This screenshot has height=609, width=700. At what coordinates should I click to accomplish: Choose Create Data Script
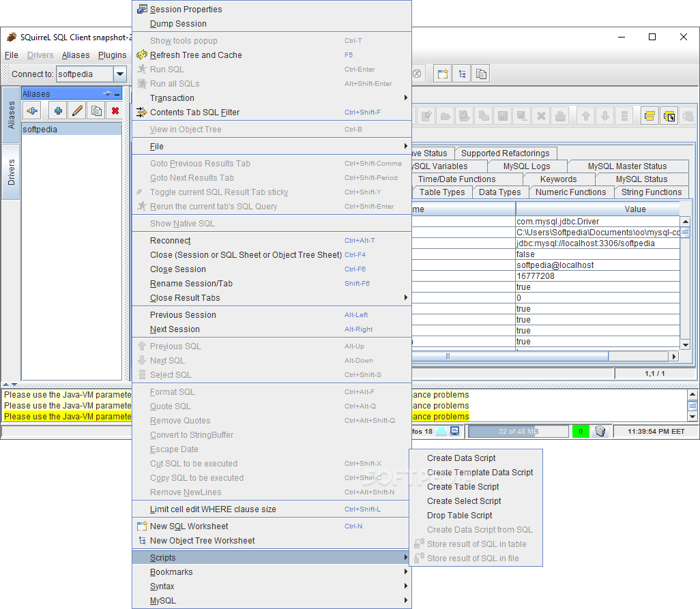[476, 458]
